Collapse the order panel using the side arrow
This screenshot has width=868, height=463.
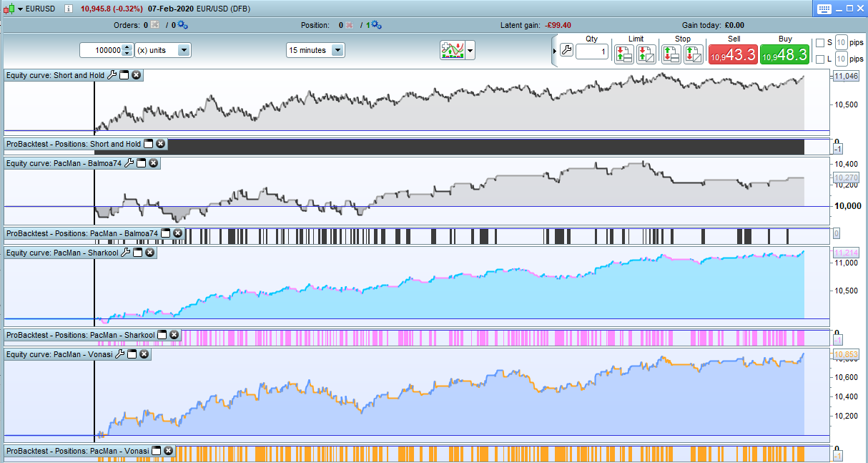[x=554, y=51]
